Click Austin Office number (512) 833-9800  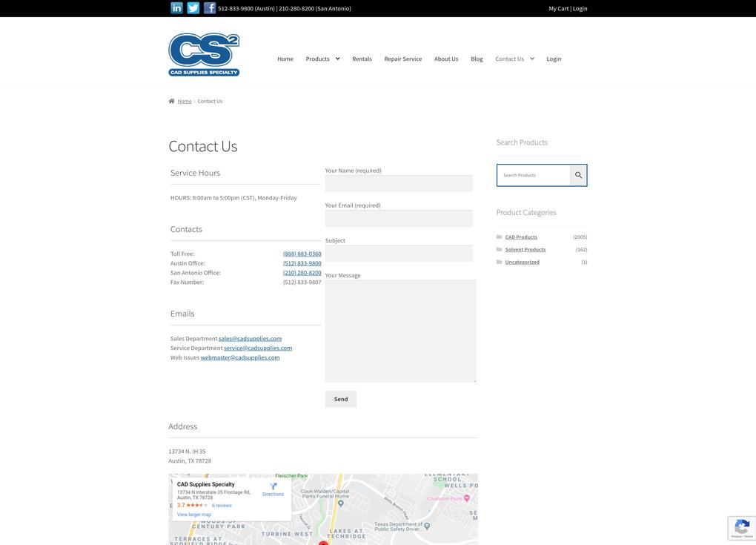click(x=302, y=263)
